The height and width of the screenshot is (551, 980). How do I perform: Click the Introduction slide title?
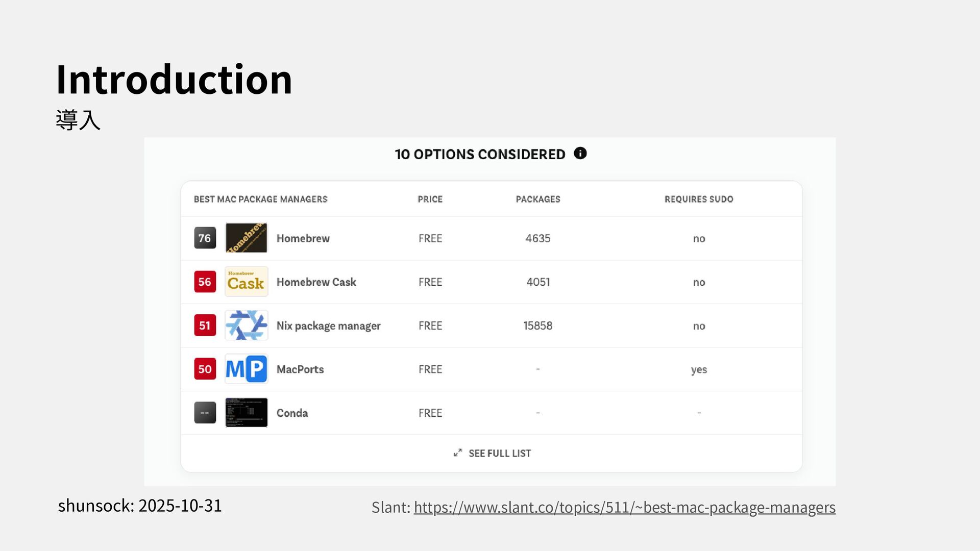click(x=174, y=80)
